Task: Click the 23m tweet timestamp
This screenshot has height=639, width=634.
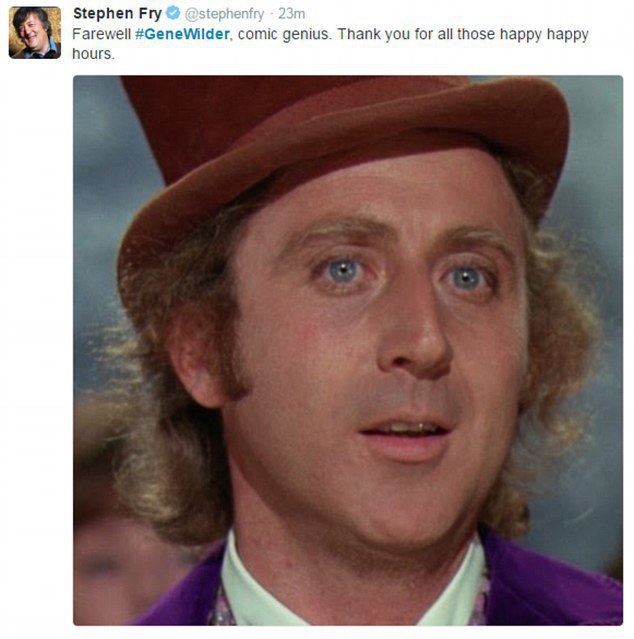Action: 291,14
